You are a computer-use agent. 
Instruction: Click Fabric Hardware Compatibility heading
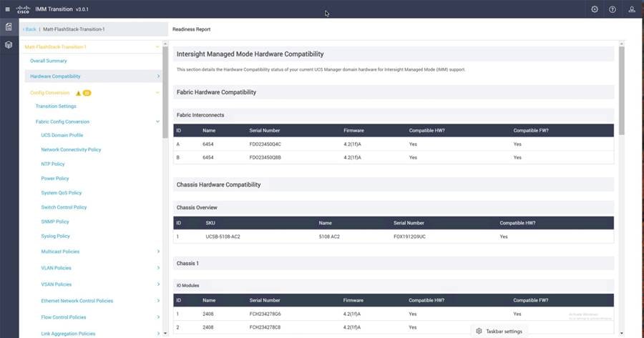pyautogui.click(x=216, y=92)
